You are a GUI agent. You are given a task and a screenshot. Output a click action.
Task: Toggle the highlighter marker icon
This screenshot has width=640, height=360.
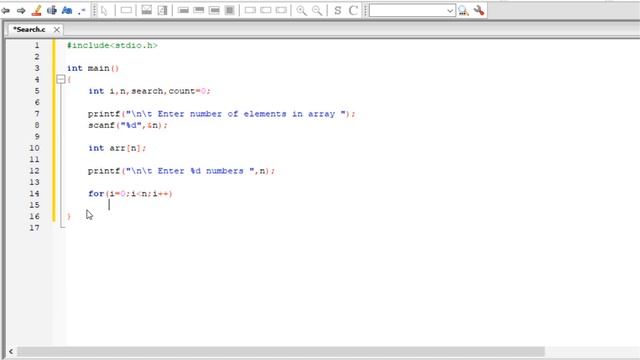36,10
